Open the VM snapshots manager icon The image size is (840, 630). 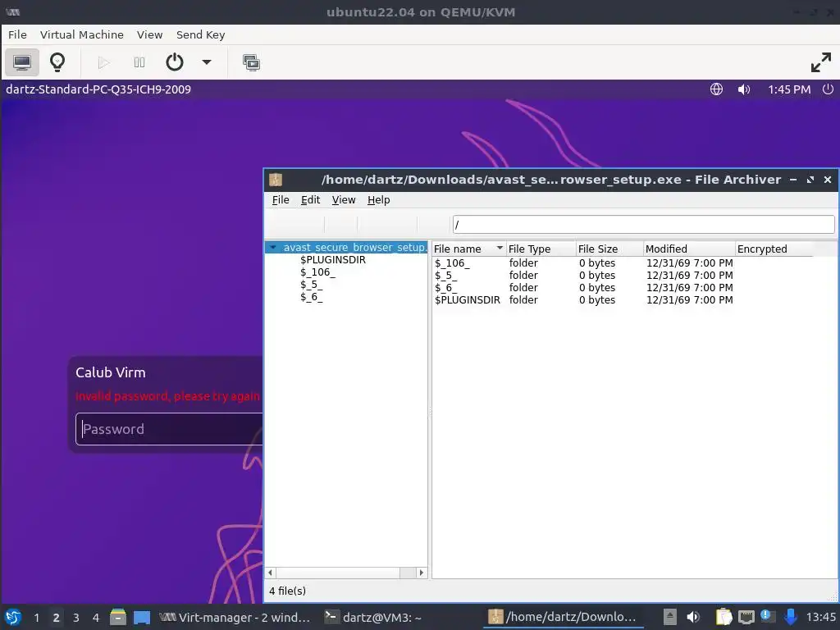(251, 62)
